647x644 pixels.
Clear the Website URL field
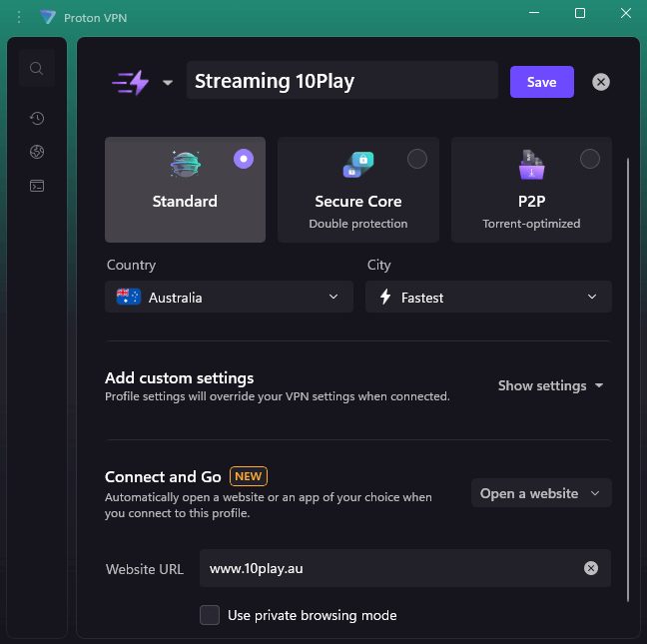pyautogui.click(x=591, y=568)
